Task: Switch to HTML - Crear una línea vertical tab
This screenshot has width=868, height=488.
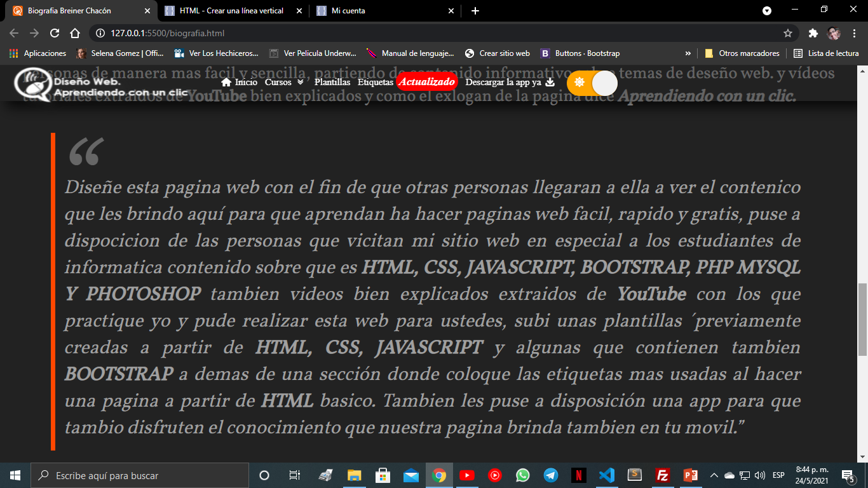Action: pyautogui.click(x=233, y=11)
